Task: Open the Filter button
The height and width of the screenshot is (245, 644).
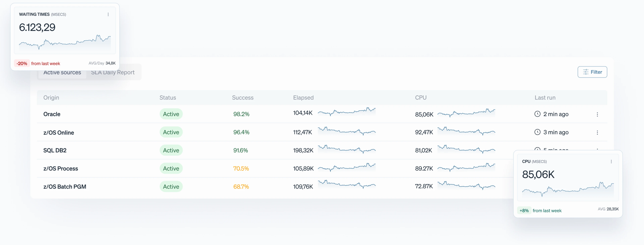Action: 592,72
